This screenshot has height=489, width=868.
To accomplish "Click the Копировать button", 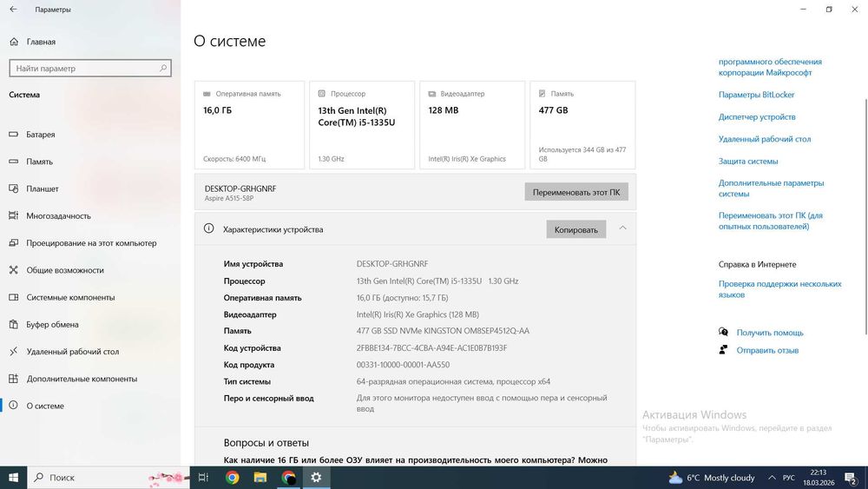I will pos(576,229).
